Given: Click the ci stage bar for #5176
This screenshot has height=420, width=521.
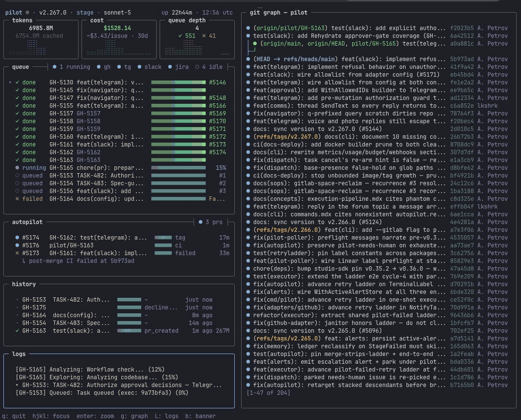Looking at the screenshot, I should 163,245.
